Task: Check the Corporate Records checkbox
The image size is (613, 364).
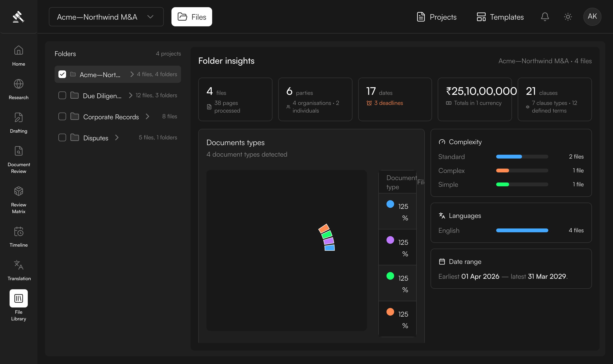Action: pyautogui.click(x=62, y=116)
